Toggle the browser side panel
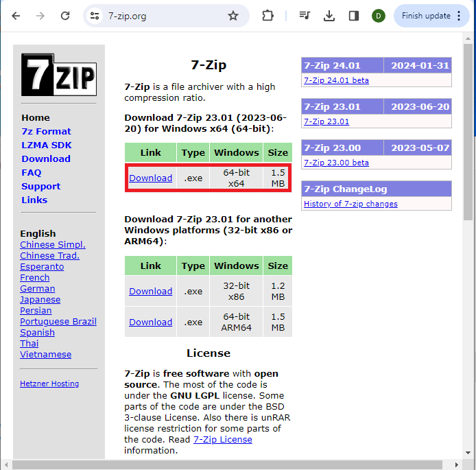The image size is (476, 470). [354, 16]
